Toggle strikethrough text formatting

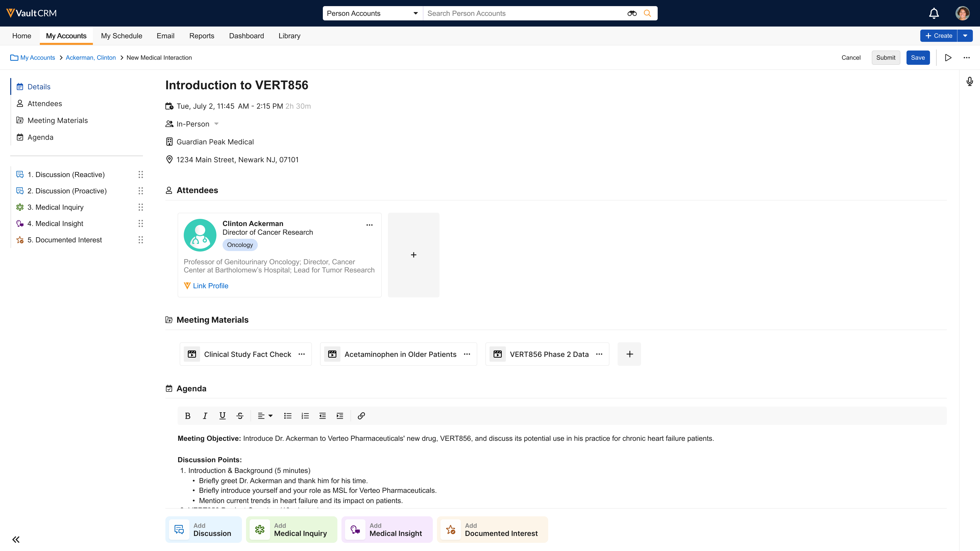pyautogui.click(x=240, y=416)
